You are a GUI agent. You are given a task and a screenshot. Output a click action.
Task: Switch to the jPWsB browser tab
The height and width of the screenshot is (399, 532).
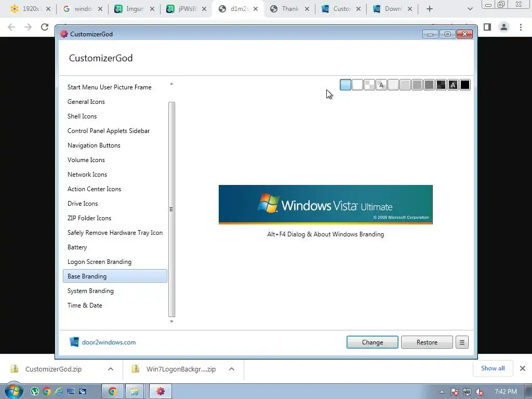pos(187,9)
